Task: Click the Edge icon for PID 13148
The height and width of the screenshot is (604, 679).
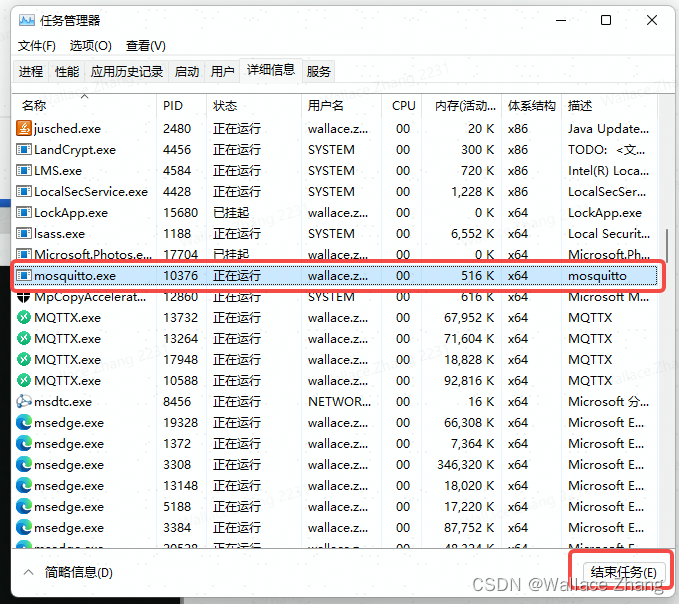Action: click(x=24, y=485)
